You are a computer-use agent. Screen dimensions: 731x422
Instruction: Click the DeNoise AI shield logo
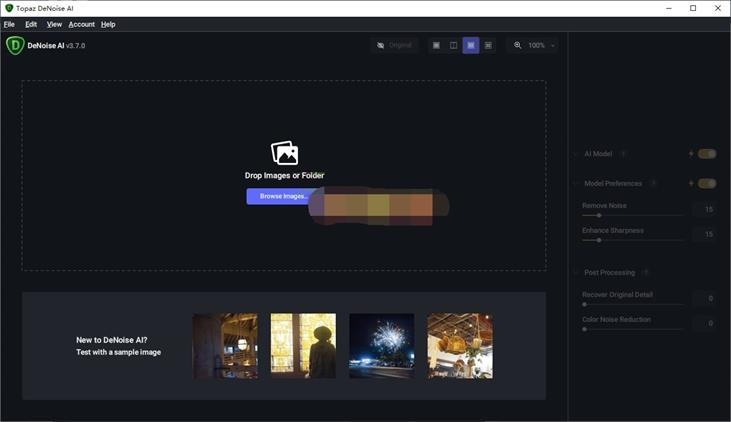[x=15, y=45]
